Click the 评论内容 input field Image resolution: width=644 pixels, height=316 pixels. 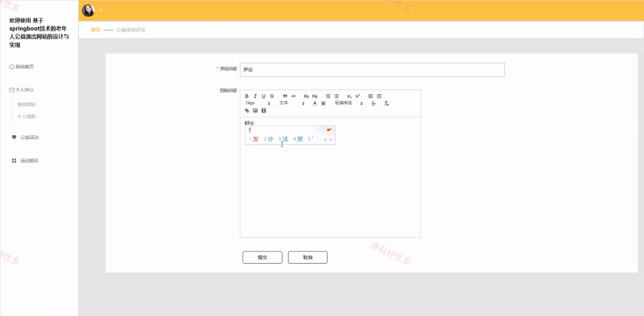coord(372,70)
